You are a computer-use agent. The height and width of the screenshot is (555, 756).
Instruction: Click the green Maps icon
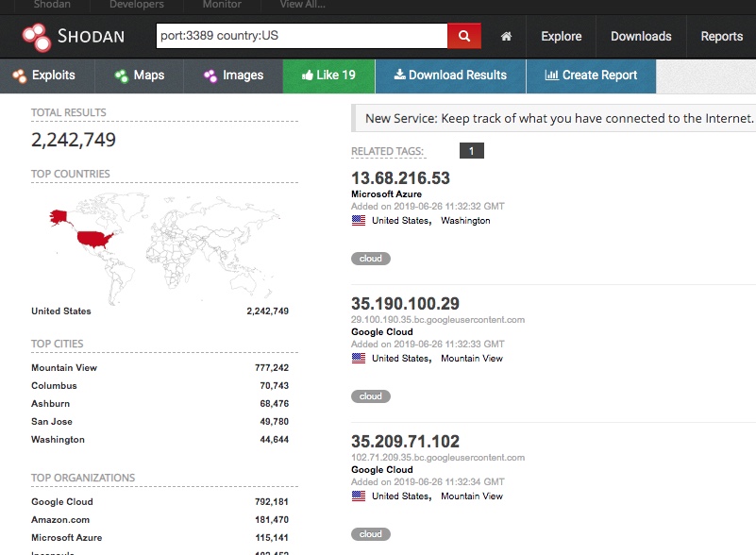point(121,76)
